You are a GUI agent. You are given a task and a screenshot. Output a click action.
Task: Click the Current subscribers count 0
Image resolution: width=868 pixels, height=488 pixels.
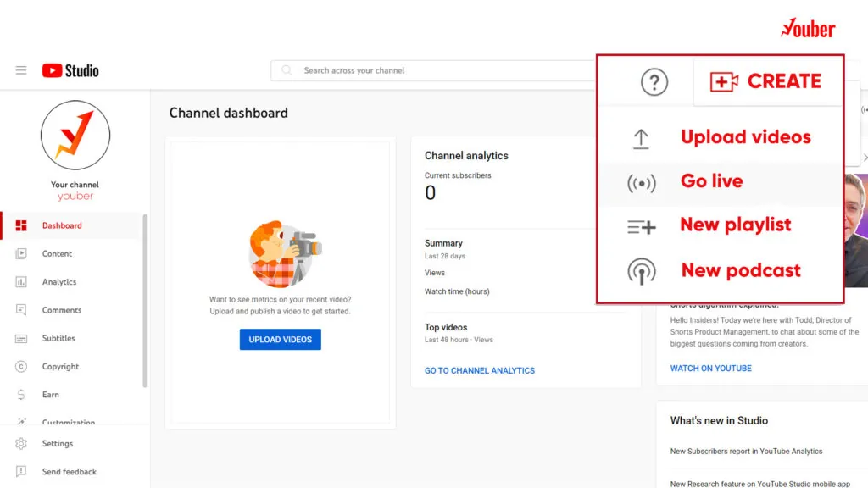pyautogui.click(x=430, y=193)
